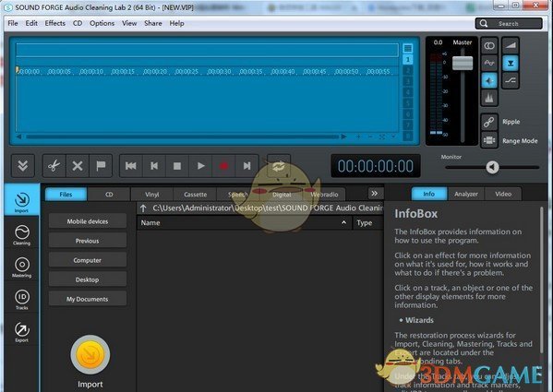This screenshot has width=553, height=392.
Task: Select track number 1 in the track column
Action: 408,60
